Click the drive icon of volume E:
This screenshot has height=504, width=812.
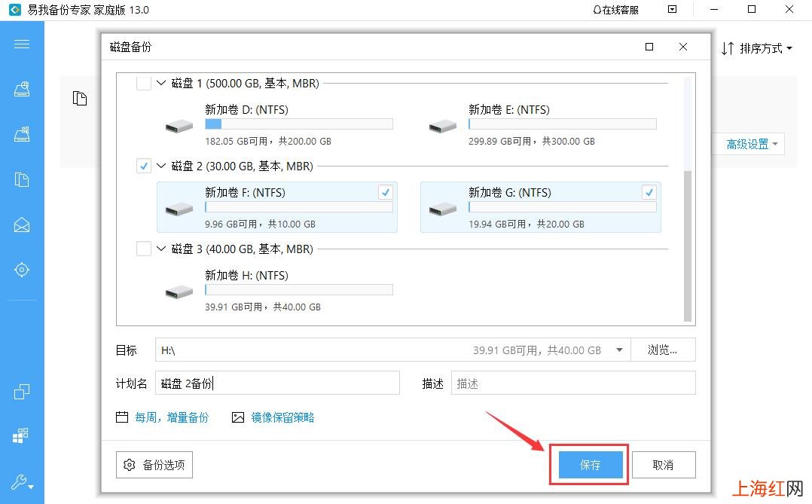coord(443,126)
